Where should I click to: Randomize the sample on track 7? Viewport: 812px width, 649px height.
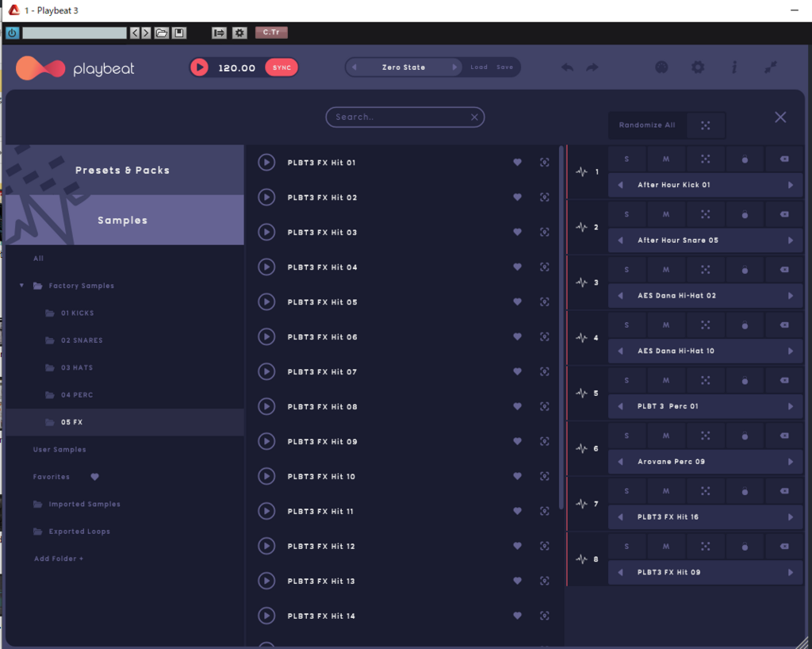[705, 490]
